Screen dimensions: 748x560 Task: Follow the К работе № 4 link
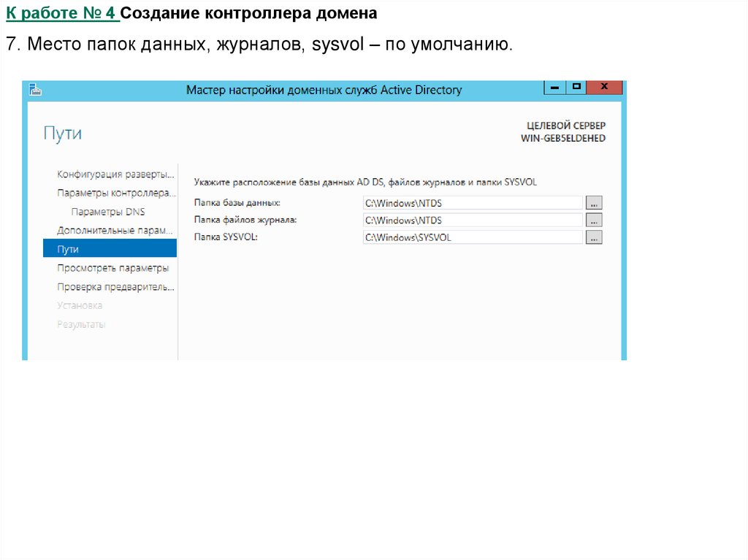click(63, 13)
